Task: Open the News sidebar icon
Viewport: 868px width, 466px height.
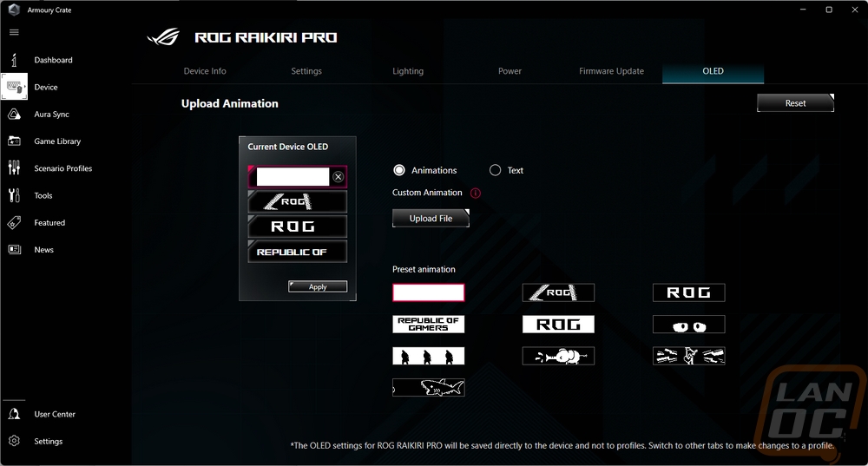Action: click(x=14, y=250)
